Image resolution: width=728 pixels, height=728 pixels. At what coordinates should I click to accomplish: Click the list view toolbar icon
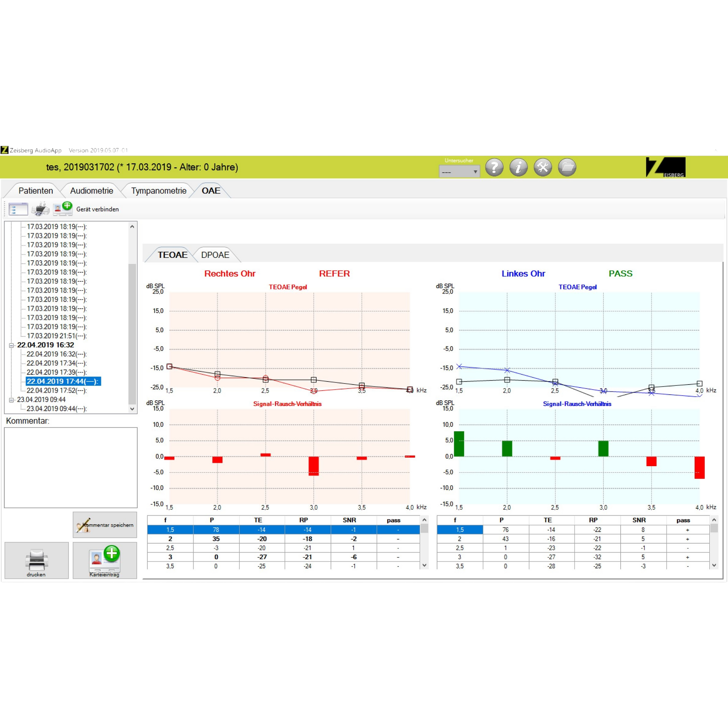(x=18, y=209)
